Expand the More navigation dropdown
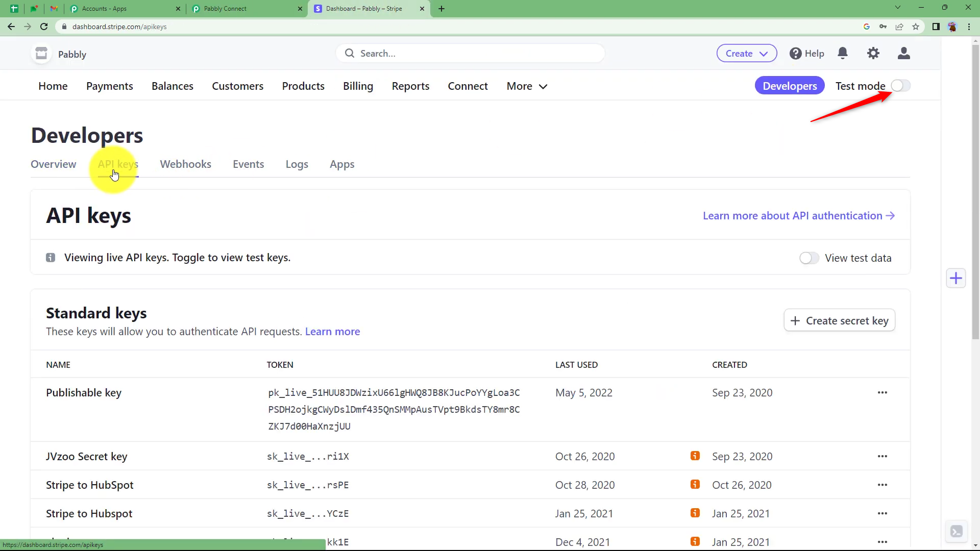Viewport: 980px width, 551px height. click(x=527, y=86)
